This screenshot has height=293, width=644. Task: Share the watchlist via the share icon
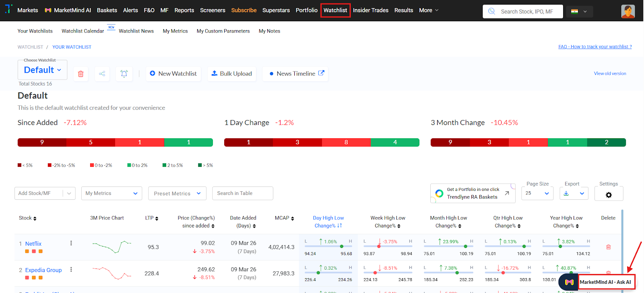coord(102,74)
